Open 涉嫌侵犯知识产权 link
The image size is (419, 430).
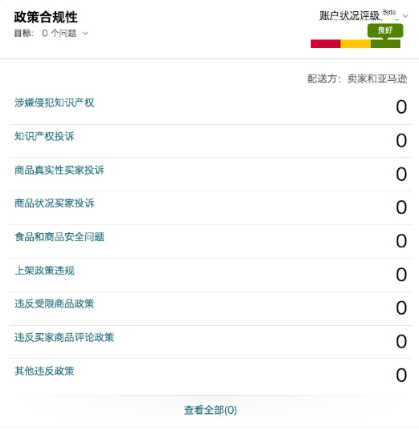(54, 103)
